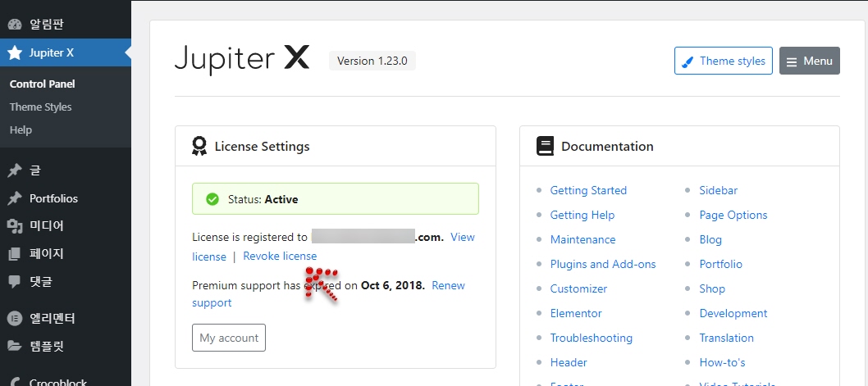Screen dimensions: 868x386
Task: Click the My account button
Action: point(229,338)
